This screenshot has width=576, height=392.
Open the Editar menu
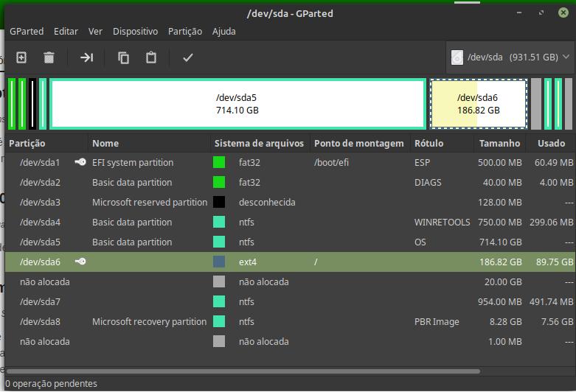(66, 31)
